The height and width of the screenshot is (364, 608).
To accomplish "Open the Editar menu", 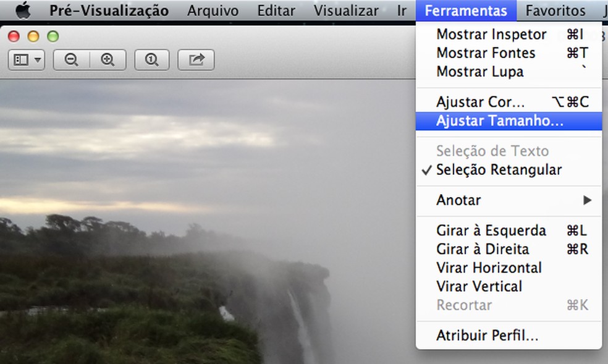I will coord(276,11).
